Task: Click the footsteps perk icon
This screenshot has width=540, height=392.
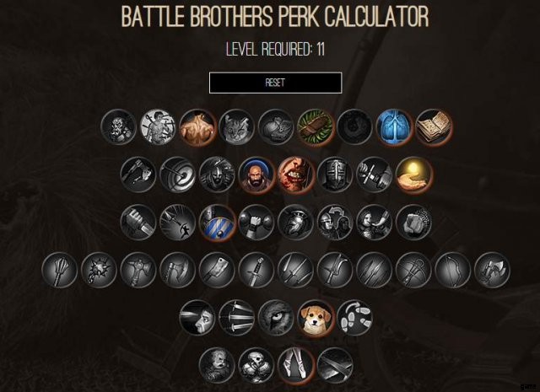Action: coord(355,318)
